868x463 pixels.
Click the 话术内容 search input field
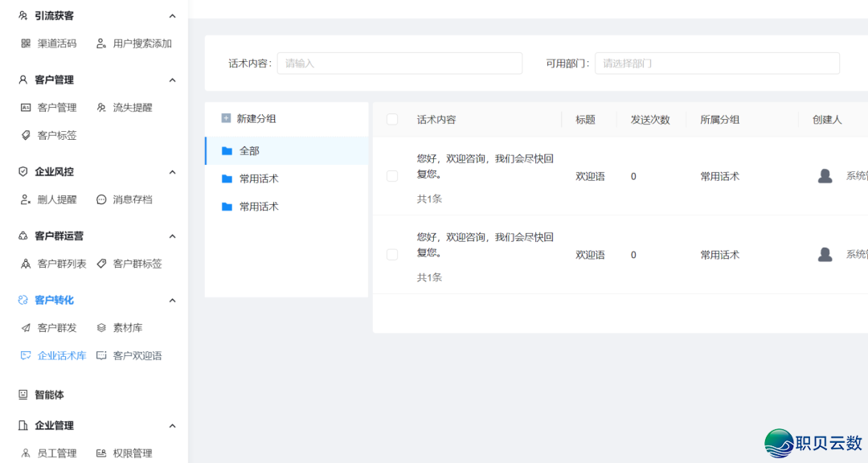399,64
